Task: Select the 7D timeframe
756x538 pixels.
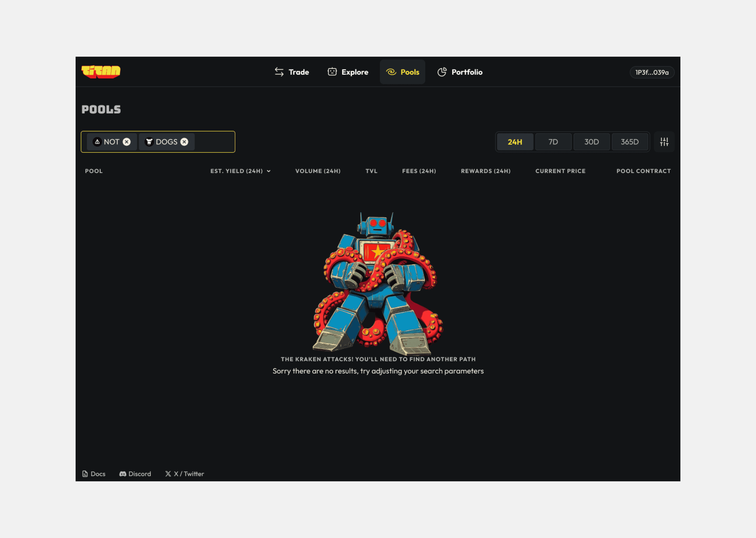Action: pyautogui.click(x=553, y=142)
